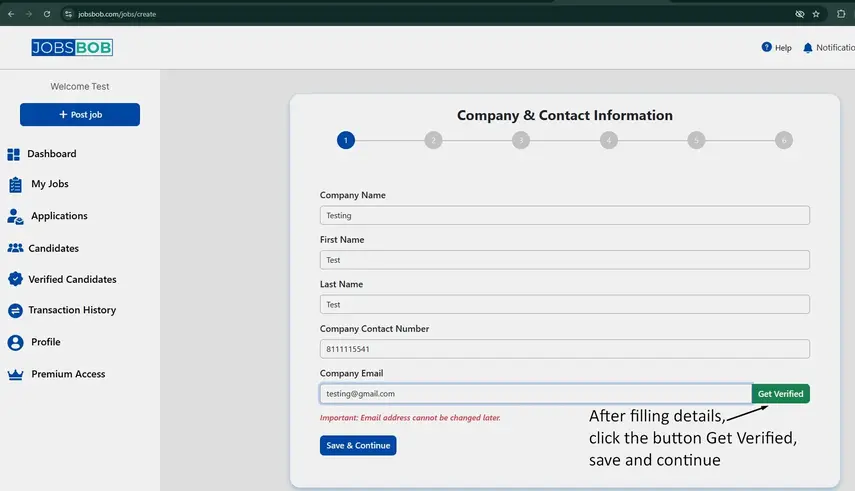Click Save & Continue button
Viewport: 855px width, 491px height.
(358, 446)
